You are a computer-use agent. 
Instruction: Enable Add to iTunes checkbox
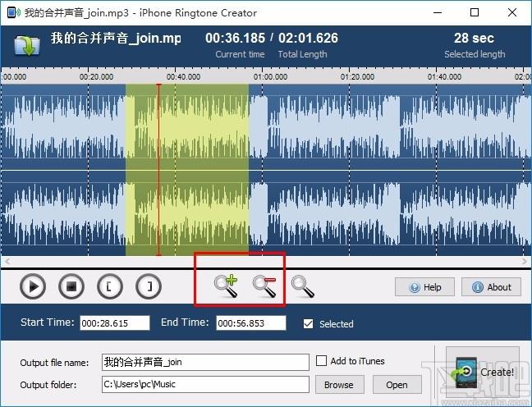(322, 361)
